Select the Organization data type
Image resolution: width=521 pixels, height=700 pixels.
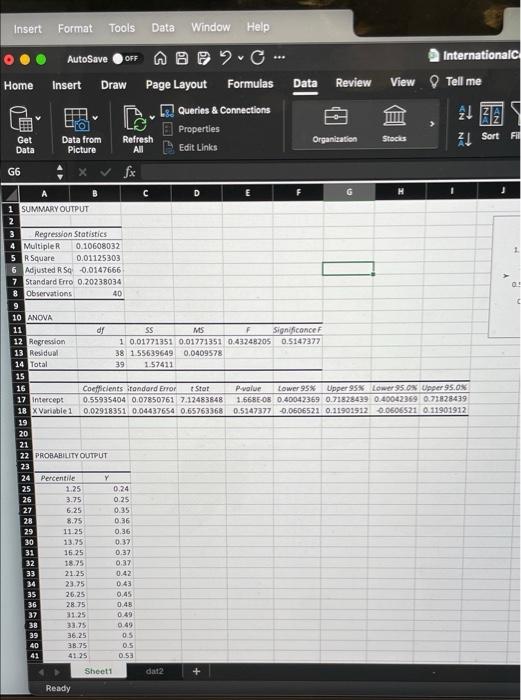point(335,125)
